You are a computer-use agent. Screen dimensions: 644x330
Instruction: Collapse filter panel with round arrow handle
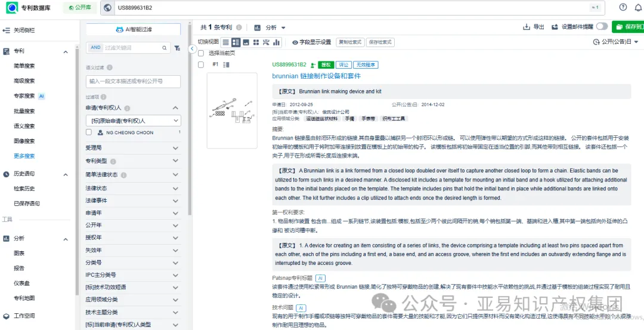point(192,48)
